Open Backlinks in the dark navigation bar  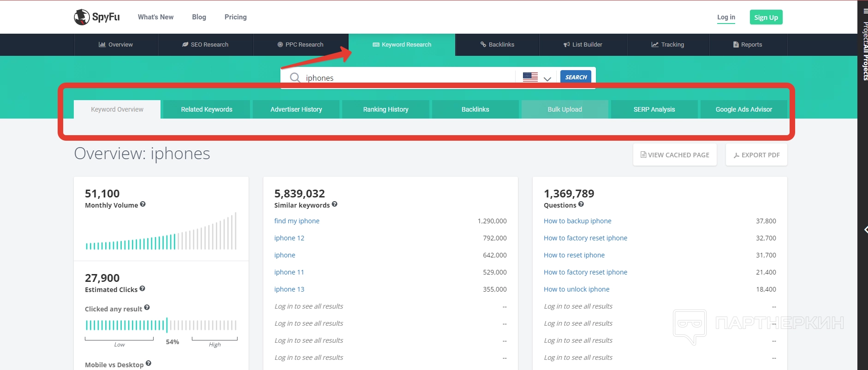(x=497, y=45)
